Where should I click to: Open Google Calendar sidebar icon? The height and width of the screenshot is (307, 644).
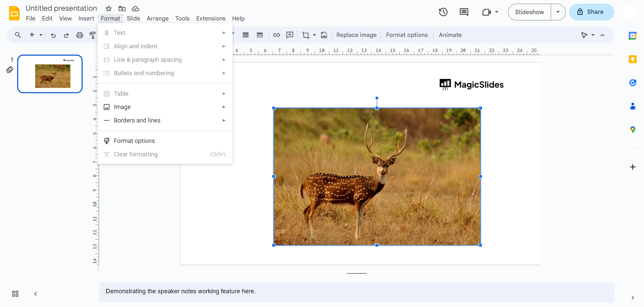(x=632, y=36)
